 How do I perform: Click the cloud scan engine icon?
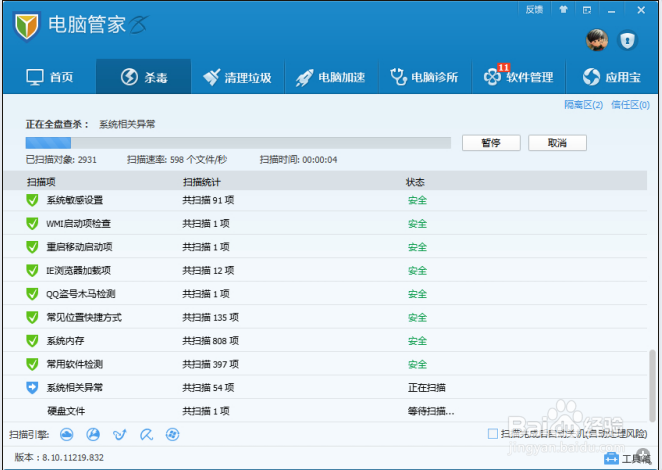[67, 434]
